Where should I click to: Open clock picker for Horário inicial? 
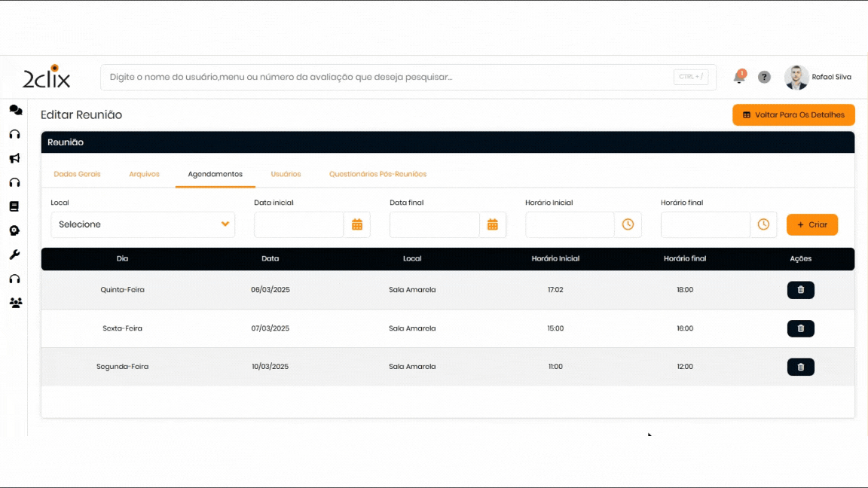pyautogui.click(x=628, y=224)
